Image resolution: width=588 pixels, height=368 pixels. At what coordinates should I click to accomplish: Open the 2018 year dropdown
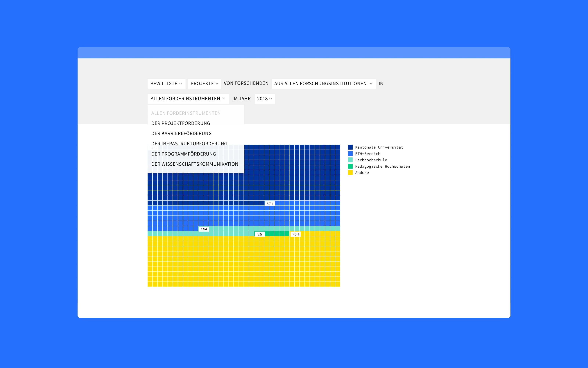265,99
